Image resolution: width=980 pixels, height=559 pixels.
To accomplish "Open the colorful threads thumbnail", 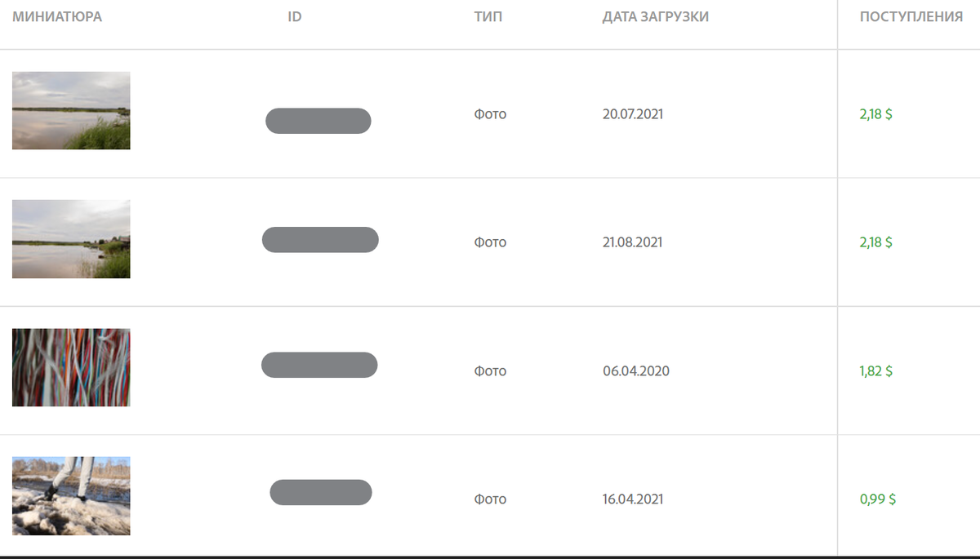I will tap(71, 367).
